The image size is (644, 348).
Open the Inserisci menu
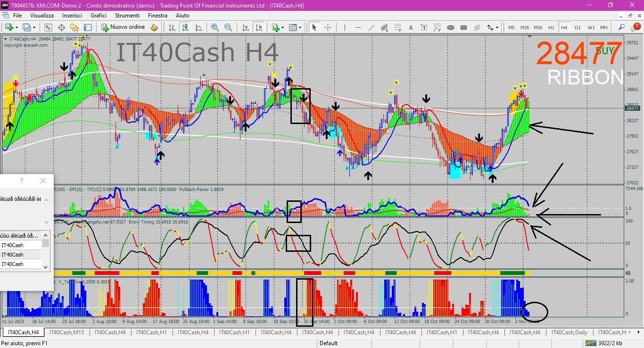72,16
